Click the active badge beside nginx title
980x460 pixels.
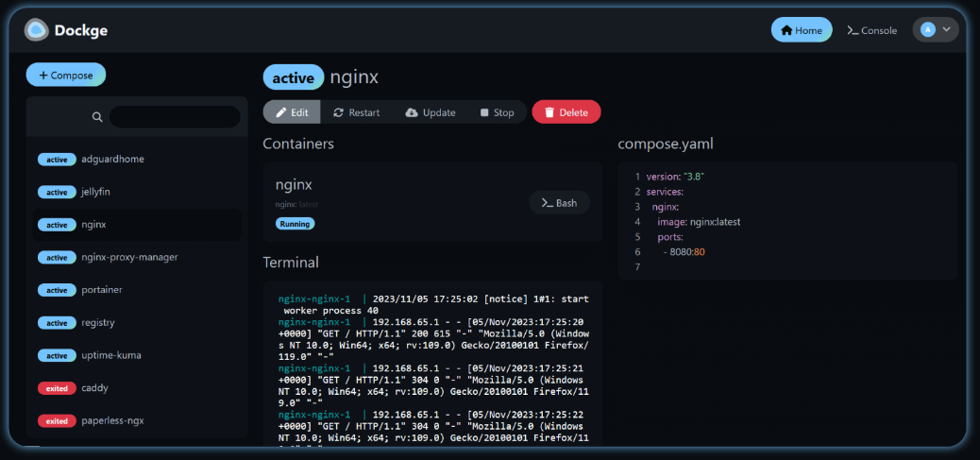pyautogui.click(x=293, y=77)
